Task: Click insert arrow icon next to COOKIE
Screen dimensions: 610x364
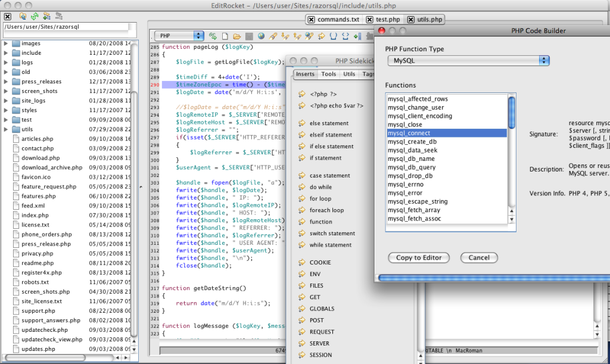Action: click(x=302, y=263)
